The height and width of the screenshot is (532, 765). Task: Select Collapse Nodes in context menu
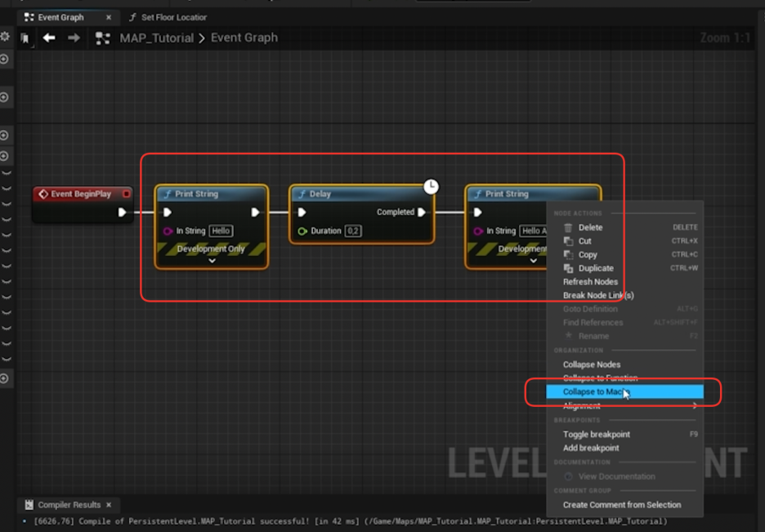pyautogui.click(x=624, y=364)
